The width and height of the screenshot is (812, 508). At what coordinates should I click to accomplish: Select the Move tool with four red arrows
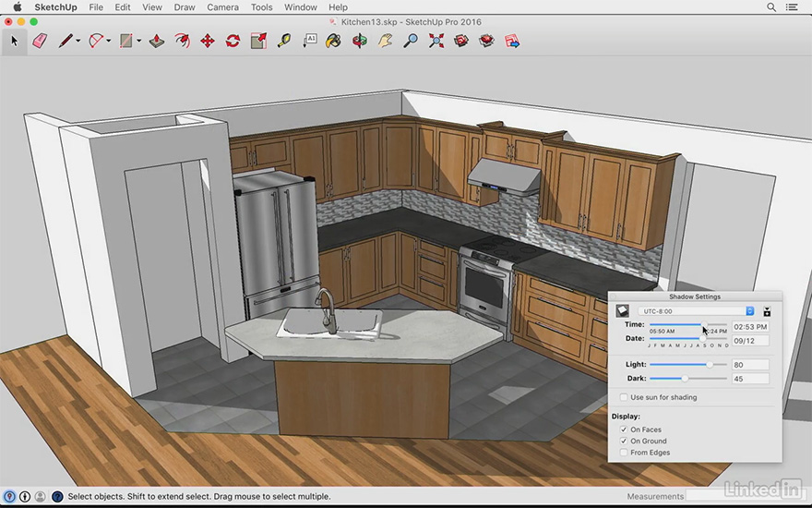(208, 41)
